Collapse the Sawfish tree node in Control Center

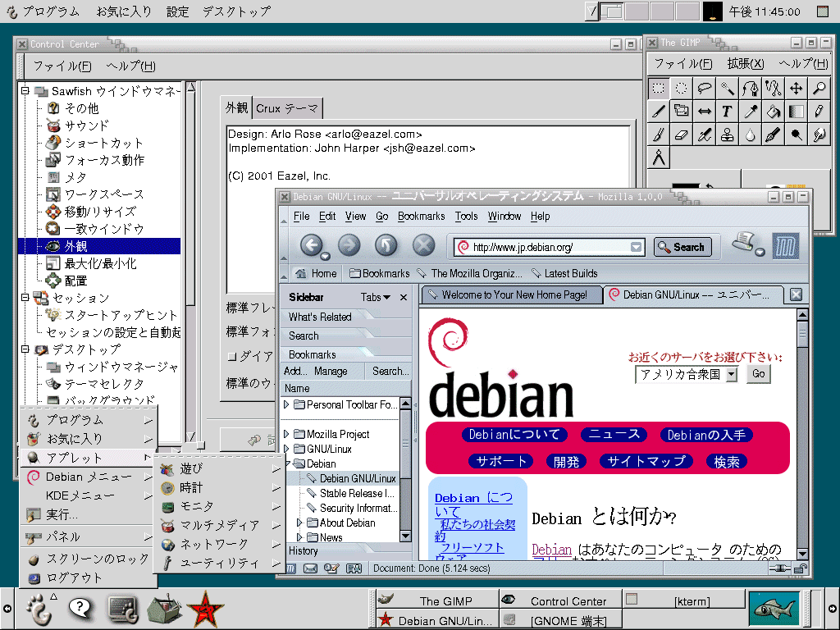[x=25, y=90]
